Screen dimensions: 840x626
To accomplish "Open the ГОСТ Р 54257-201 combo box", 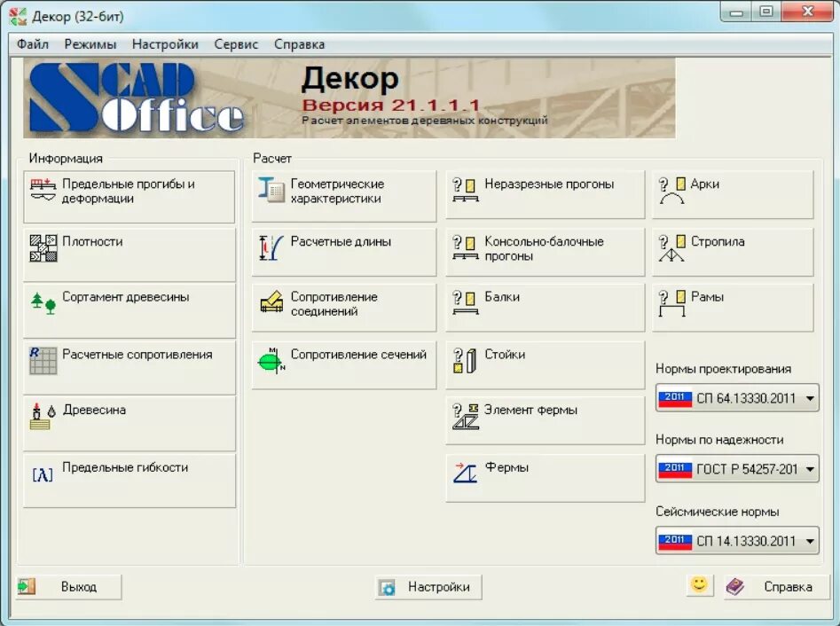I will point(737,468).
